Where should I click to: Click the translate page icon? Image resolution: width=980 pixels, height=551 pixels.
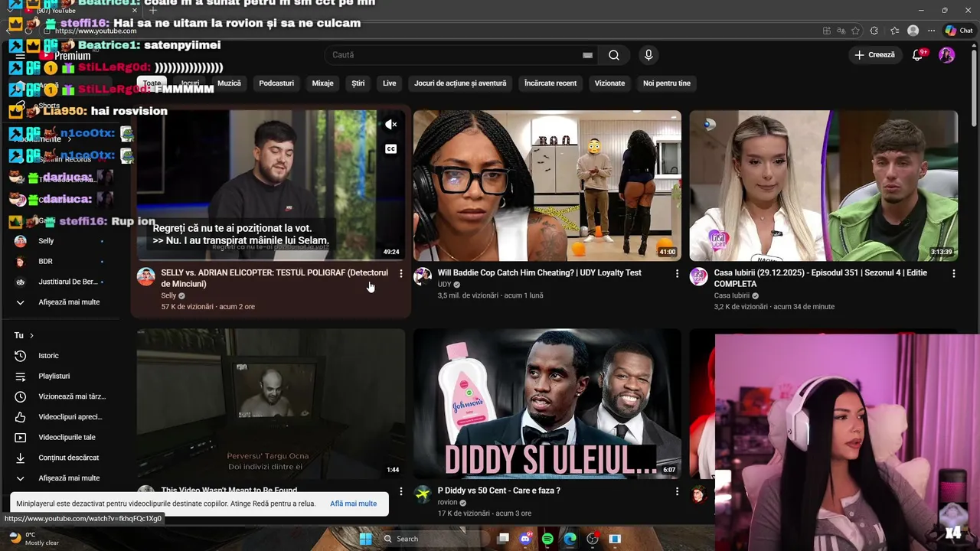[841, 31]
